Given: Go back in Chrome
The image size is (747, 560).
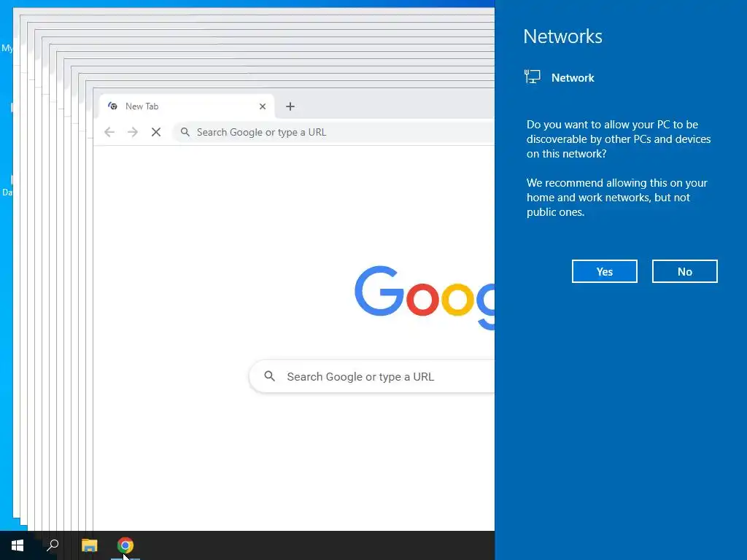Looking at the screenshot, I should pyautogui.click(x=109, y=132).
